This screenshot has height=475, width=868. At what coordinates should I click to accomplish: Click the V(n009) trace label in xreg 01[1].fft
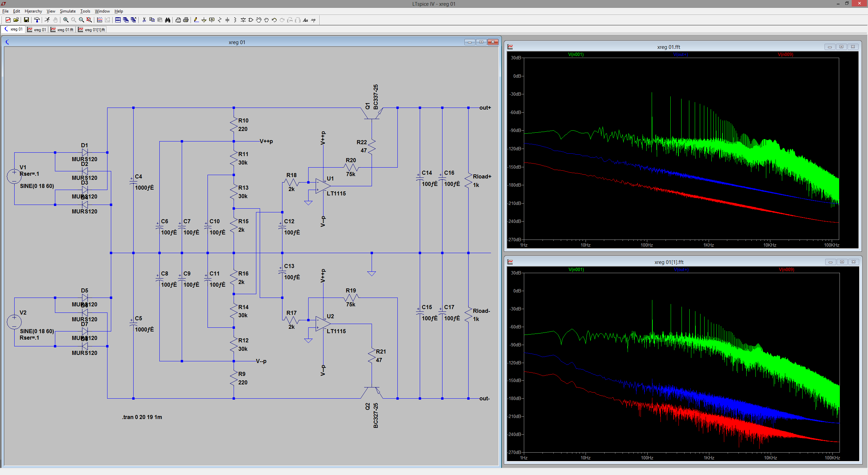click(x=787, y=270)
